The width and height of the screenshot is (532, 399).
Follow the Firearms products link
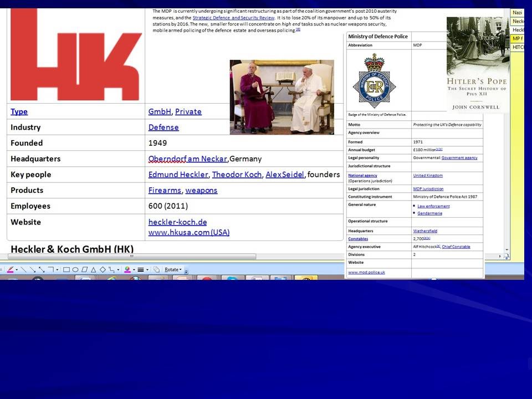(x=165, y=190)
